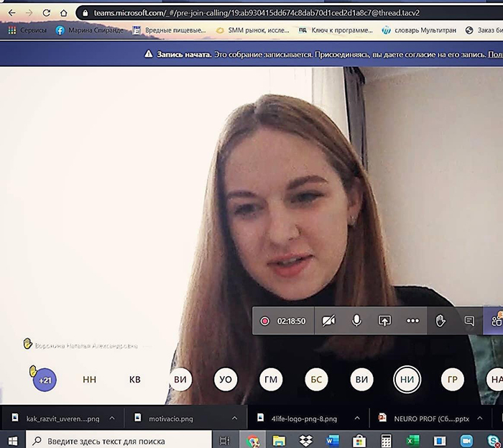
Task: Expand options for NEURO PROF download
Action: [x=480, y=418]
